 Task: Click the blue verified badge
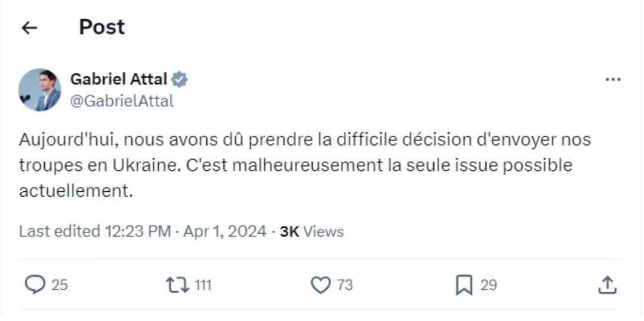pos(180,79)
